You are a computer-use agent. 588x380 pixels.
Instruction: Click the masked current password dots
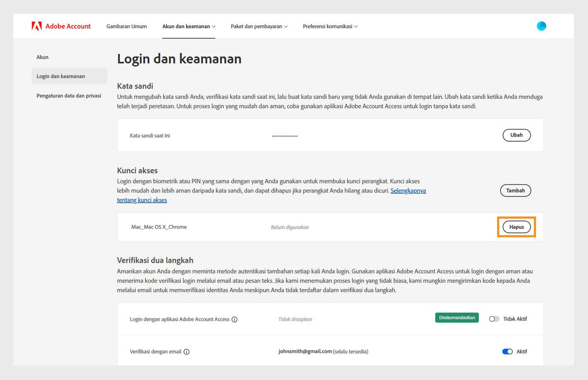pos(285,136)
